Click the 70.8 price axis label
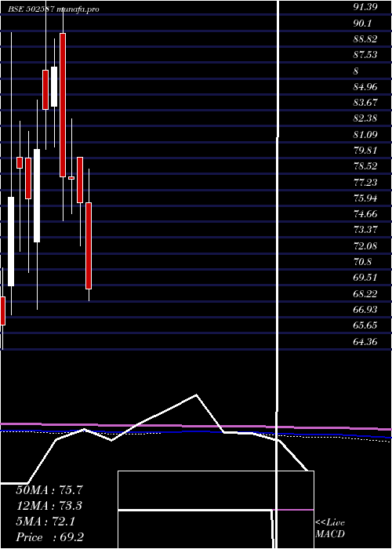 [362, 261]
